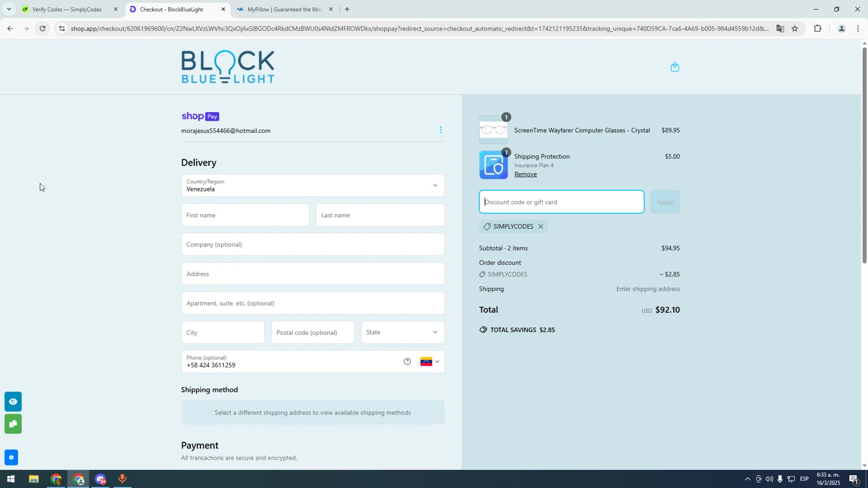This screenshot has height=488, width=868.
Task: Select the Checkout - BlockBlueLight tab
Action: tap(171, 9)
